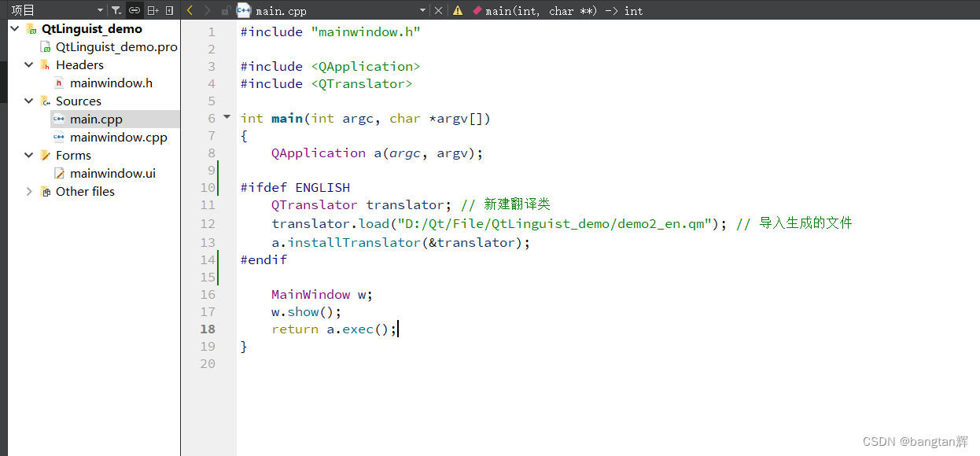Click the split project panel icon
The image size is (980, 456).
(153, 10)
